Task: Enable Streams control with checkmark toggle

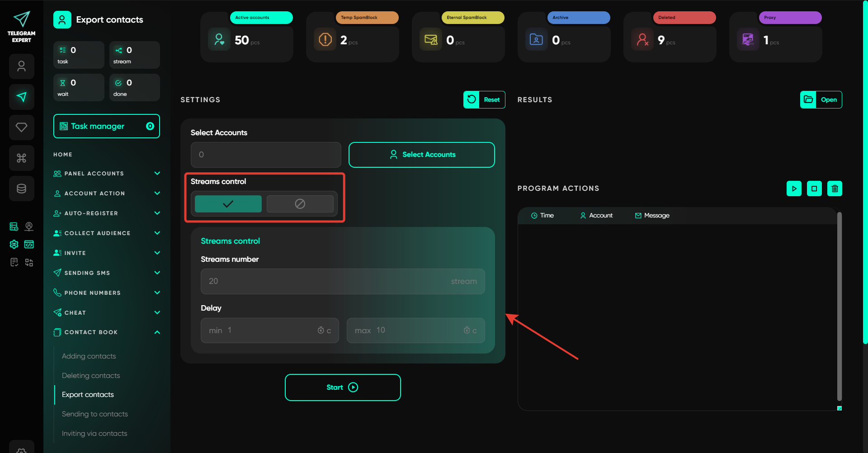Action: tap(228, 204)
